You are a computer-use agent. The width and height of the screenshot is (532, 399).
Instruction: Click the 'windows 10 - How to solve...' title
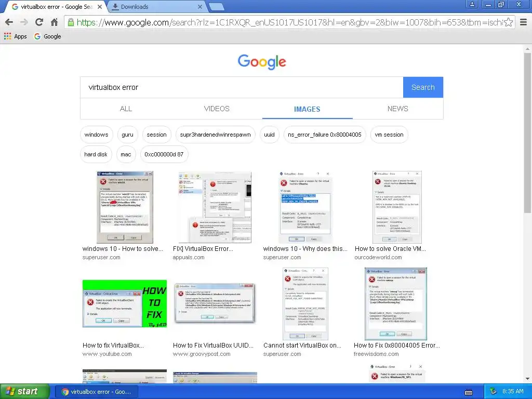click(123, 249)
